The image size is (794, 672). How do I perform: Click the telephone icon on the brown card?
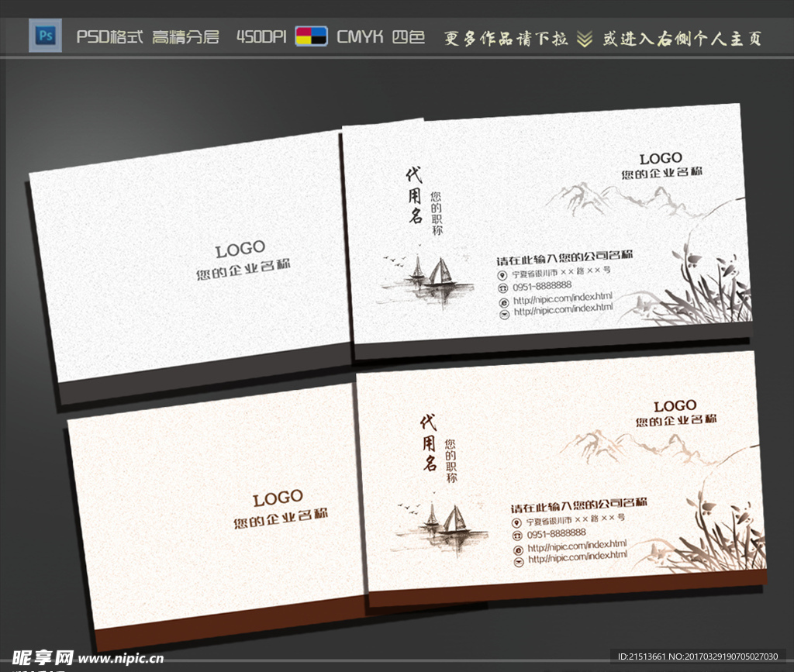pyautogui.click(x=516, y=536)
